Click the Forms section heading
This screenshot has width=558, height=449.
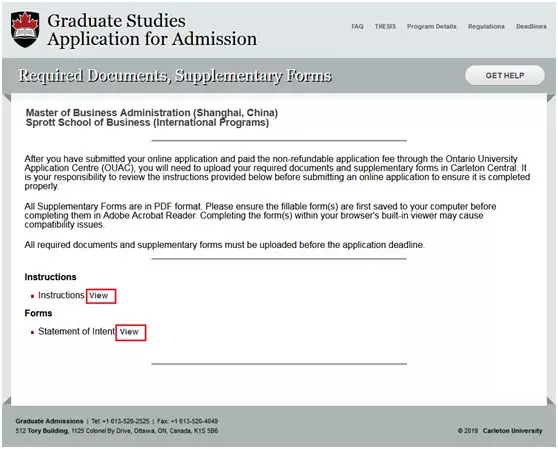coord(38,313)
